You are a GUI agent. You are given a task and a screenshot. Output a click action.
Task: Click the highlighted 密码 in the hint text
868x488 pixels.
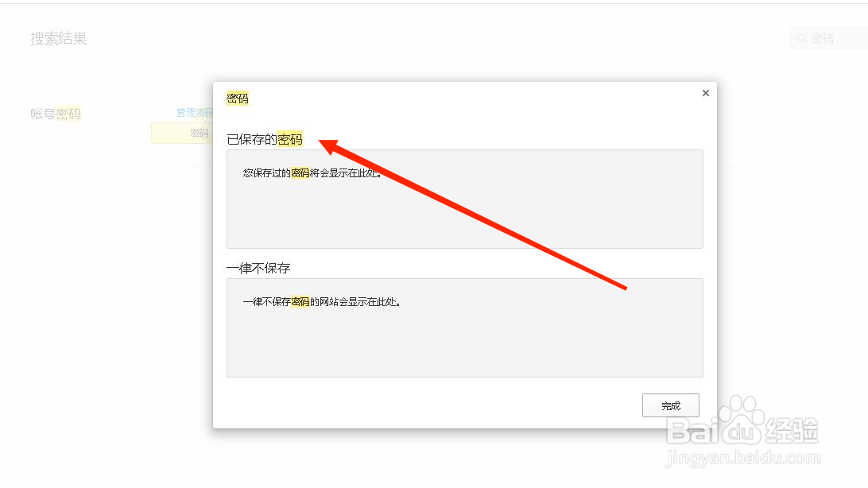(300, 173)
